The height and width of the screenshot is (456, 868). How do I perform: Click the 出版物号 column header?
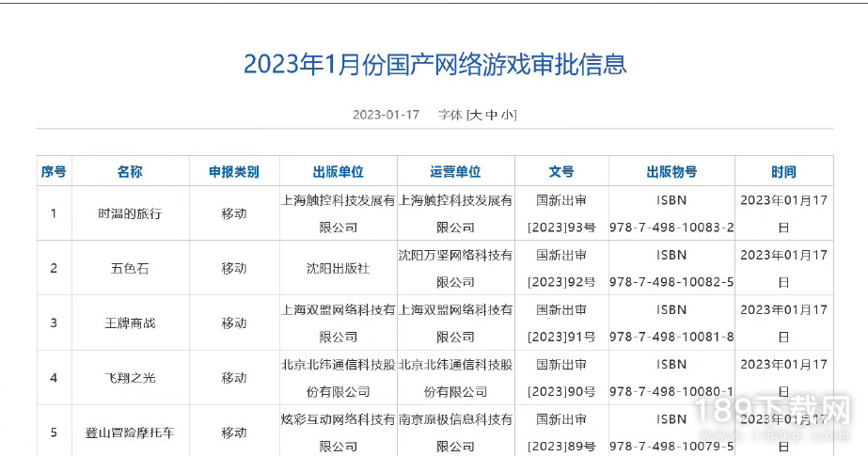(x=671, y=171)
